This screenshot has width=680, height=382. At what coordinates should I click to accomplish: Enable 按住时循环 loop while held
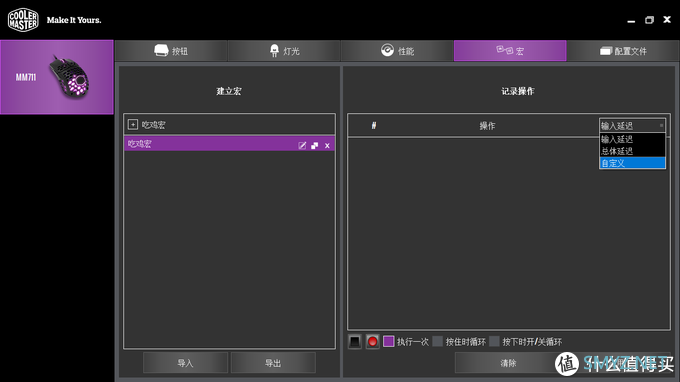point(438,342)
